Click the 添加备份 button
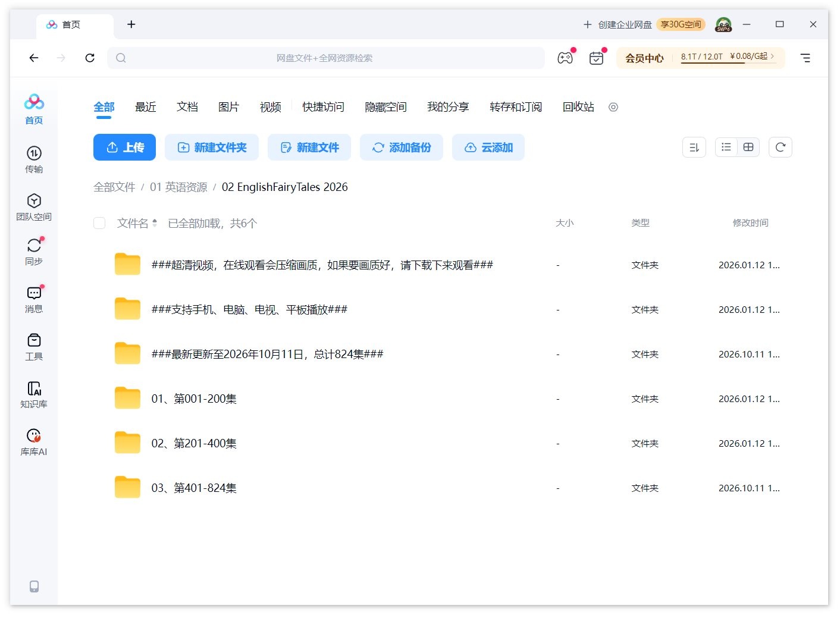The height and width of the screenshot is (618, 840). [402, 147]
